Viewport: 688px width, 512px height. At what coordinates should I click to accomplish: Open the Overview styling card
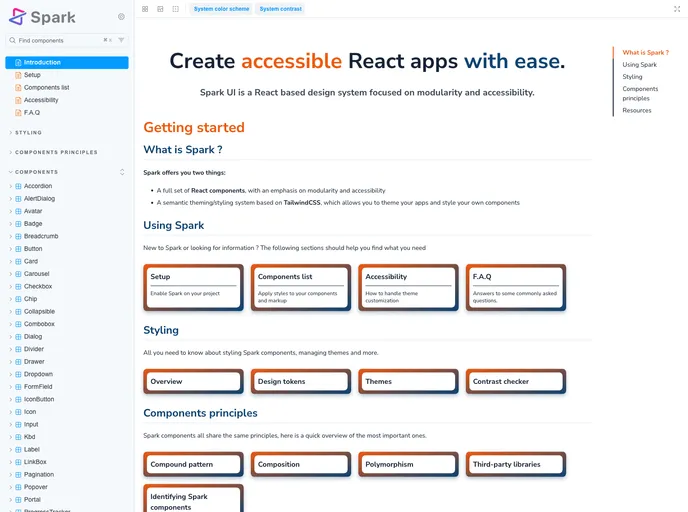(x=194, y=382)
